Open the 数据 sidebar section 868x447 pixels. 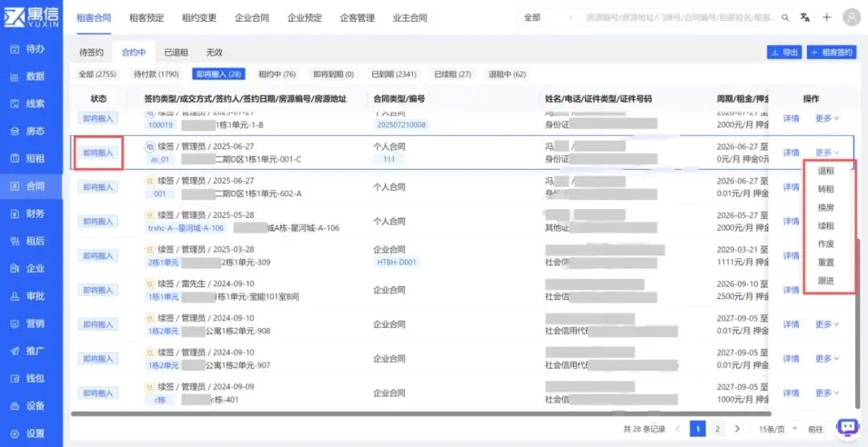(x=27, y=76)
